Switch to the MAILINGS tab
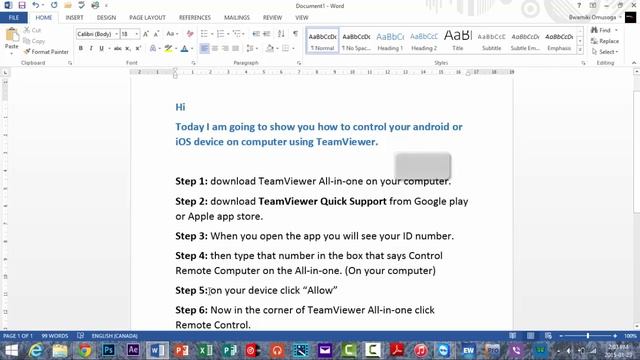Image resolution: width=640 pixels, height=360 pixels. (x=237, y=18)
